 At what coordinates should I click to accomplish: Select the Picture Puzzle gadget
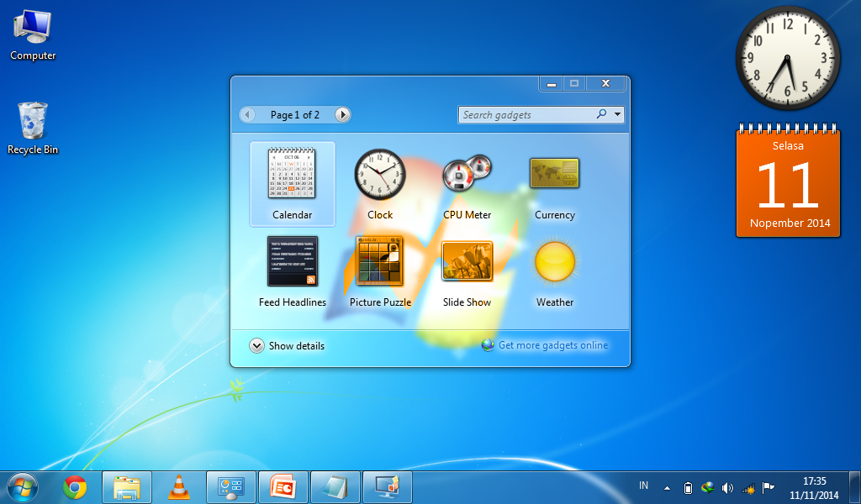380,271
